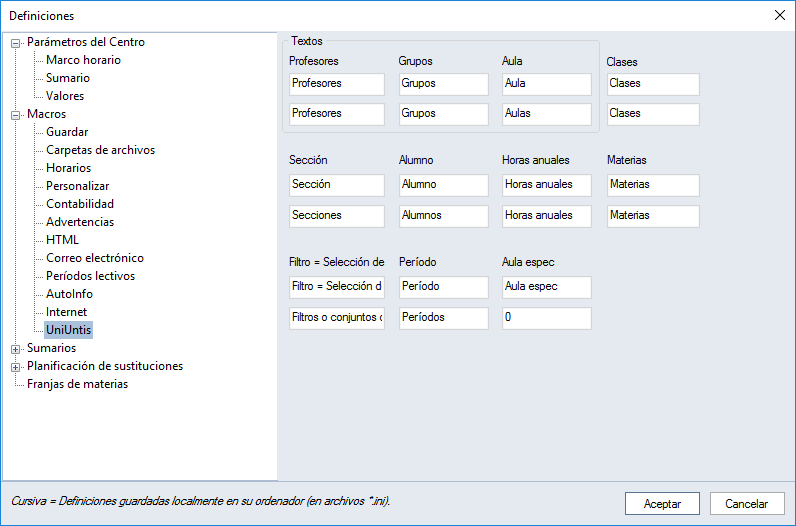Open the Contabilidad tree item
Image resolution: width=796 pixels, height=526 pixels.
pyautogui.click(x=80, y=204)
